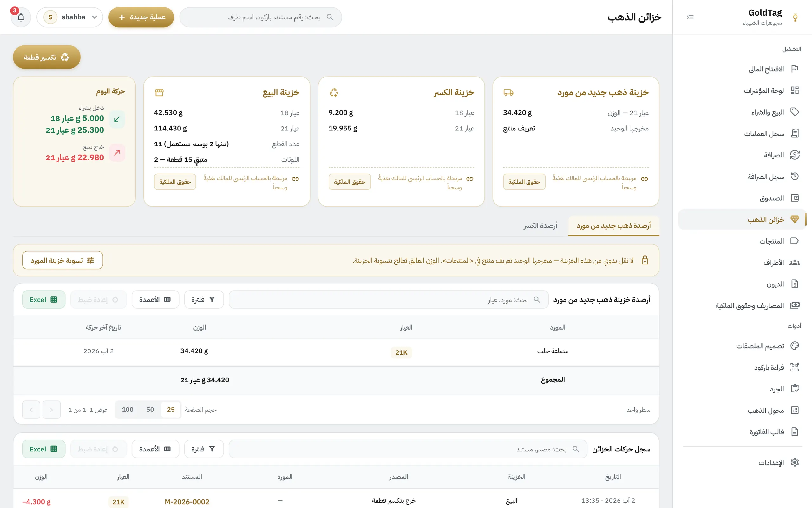
Task: Select page size 100
Action: point(128,409)
